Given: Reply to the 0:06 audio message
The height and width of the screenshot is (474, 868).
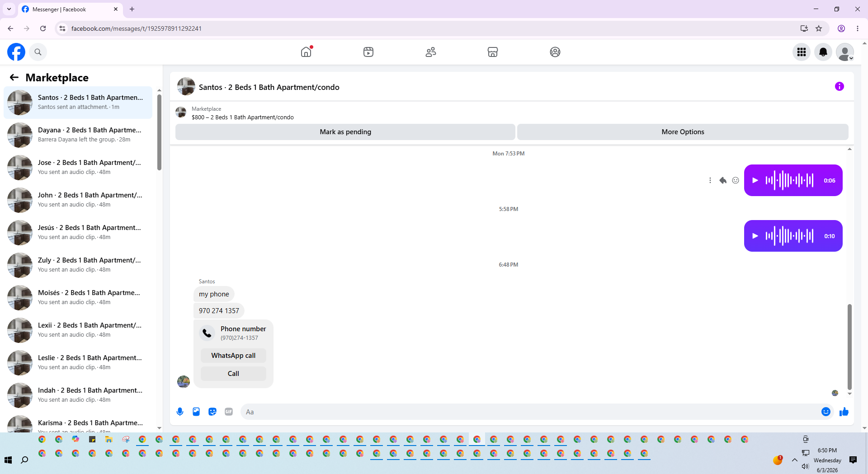Looking at the screenshot, I should click(723, 180).
